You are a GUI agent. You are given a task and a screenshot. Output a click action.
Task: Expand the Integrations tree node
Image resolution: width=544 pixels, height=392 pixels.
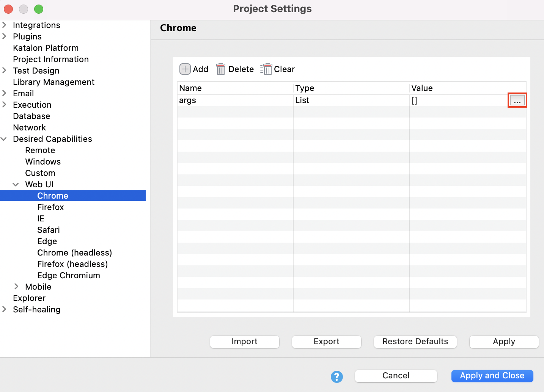pyautogui.click(x=5, y=25)
